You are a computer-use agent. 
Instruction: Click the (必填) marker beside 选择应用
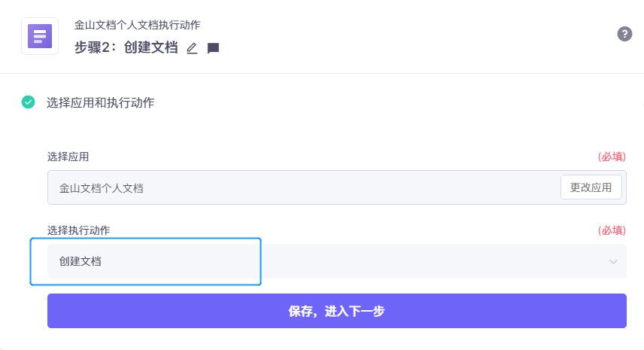[612, 157]
